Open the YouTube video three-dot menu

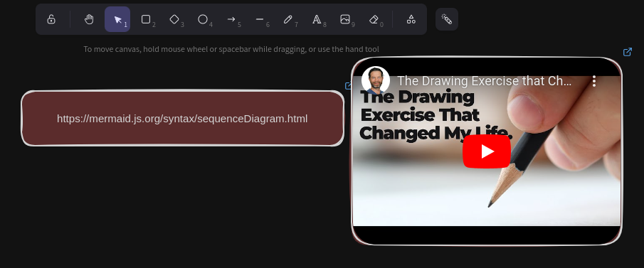[x=594, y=81]
